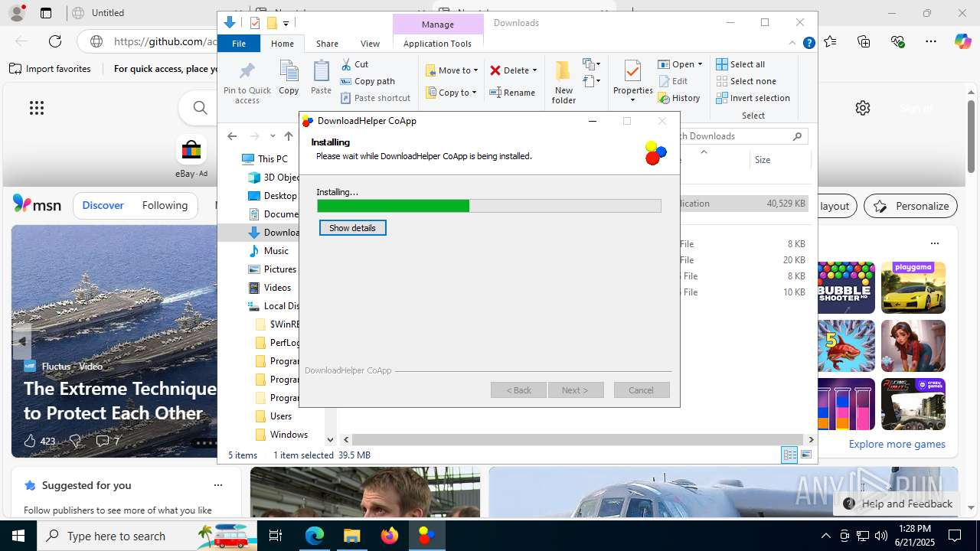Click Select all in ribbon
This screenshot has height=551, width=980.
point(740,64)
